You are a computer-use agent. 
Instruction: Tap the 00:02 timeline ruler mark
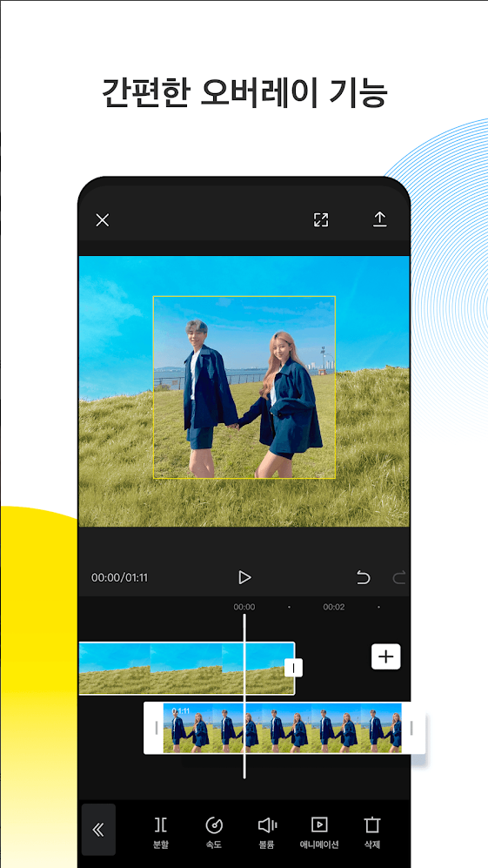pyautogui.click(x=334, y=607)
